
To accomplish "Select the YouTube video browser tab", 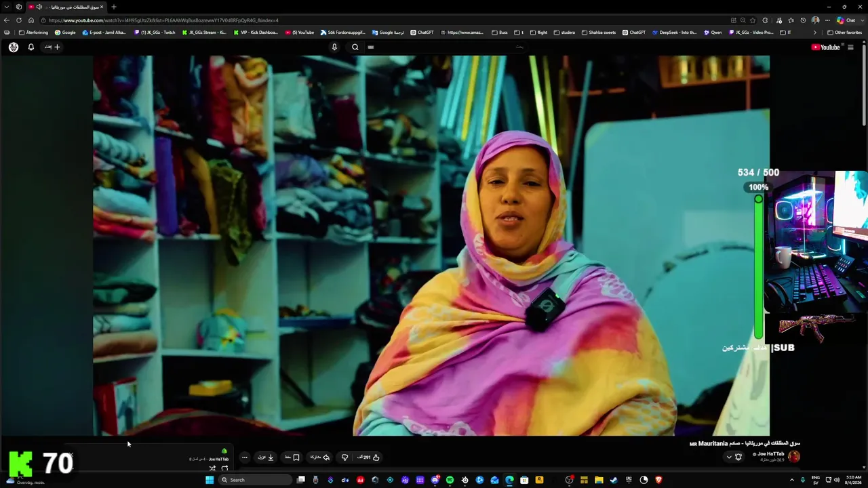I will [x=66, y=7].
